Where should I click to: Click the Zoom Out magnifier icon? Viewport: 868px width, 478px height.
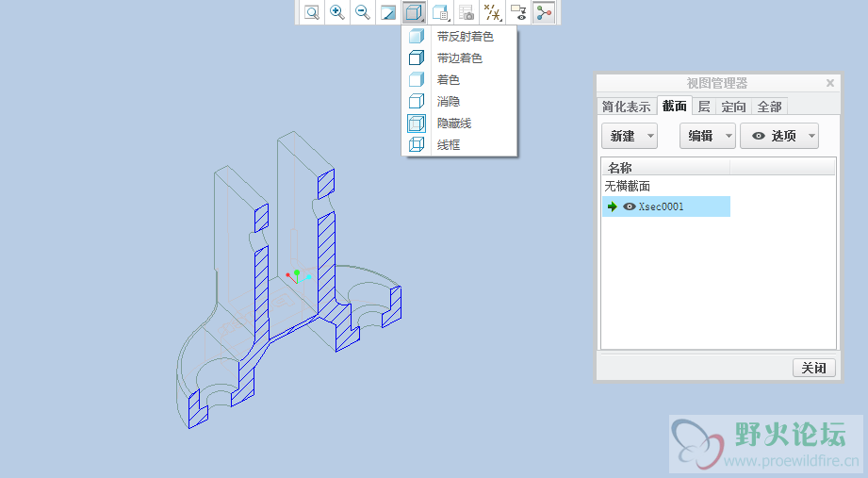363,12
